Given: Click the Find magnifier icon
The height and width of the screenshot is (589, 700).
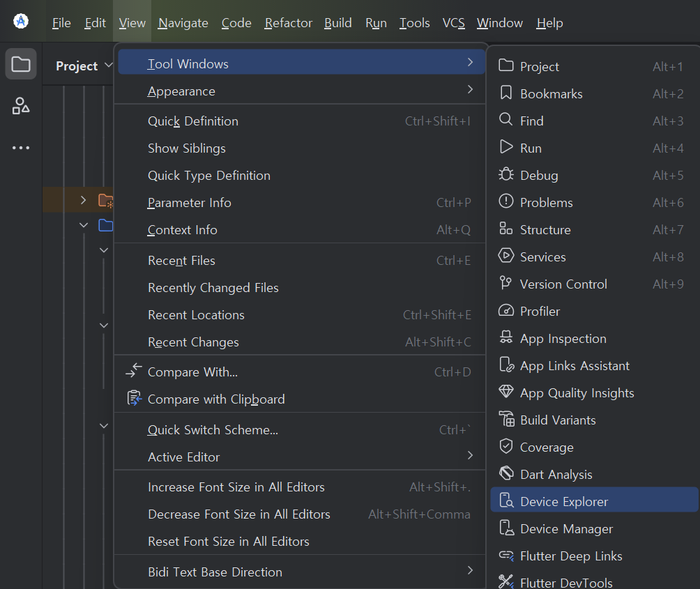Looking at the screenshot, I should [x=505, y=120].
